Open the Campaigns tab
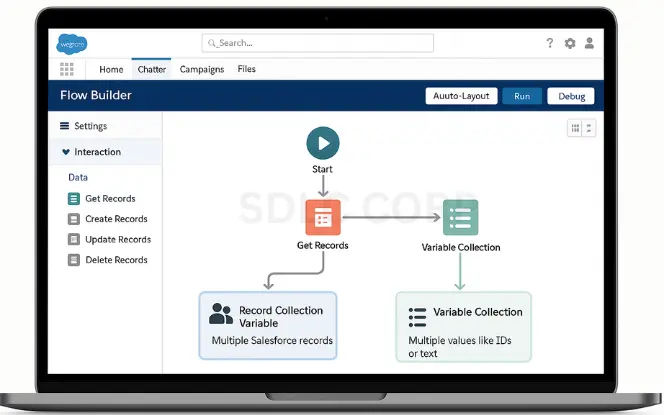This screenshot has width=664, height=415. (202, 69)
